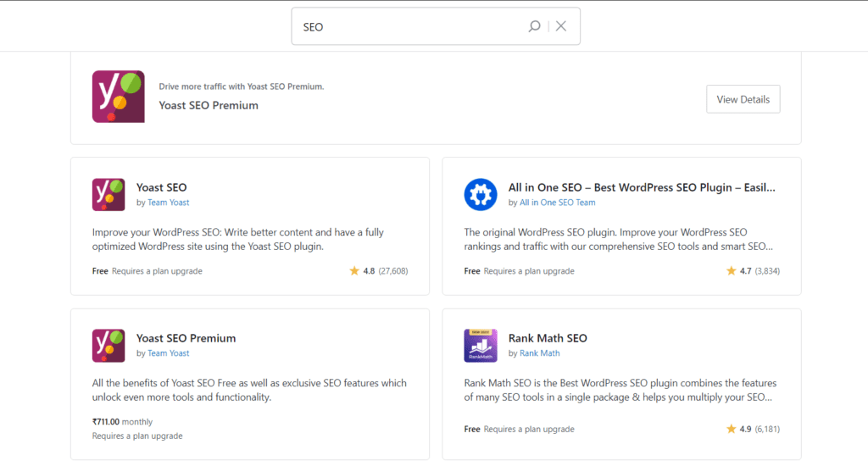Click View Details for Yoast SEO Premium
This screenshot has height=472, width=868.
[743, 99]
